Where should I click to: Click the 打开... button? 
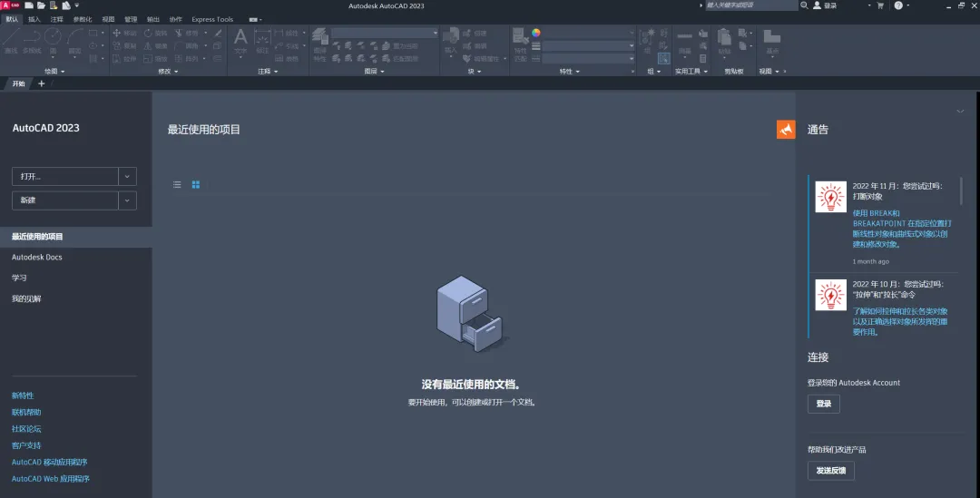pos(65,176)
